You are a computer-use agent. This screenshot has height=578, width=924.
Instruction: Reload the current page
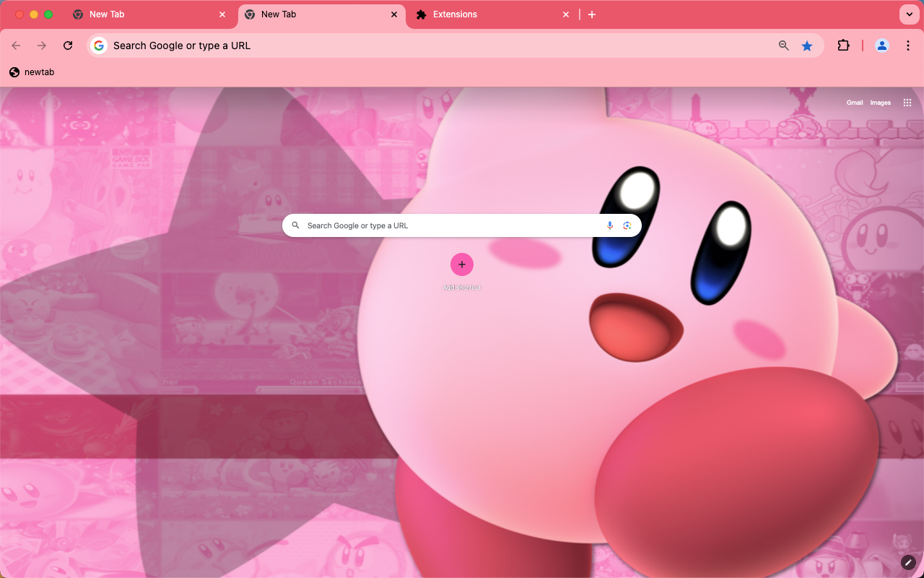68,46
